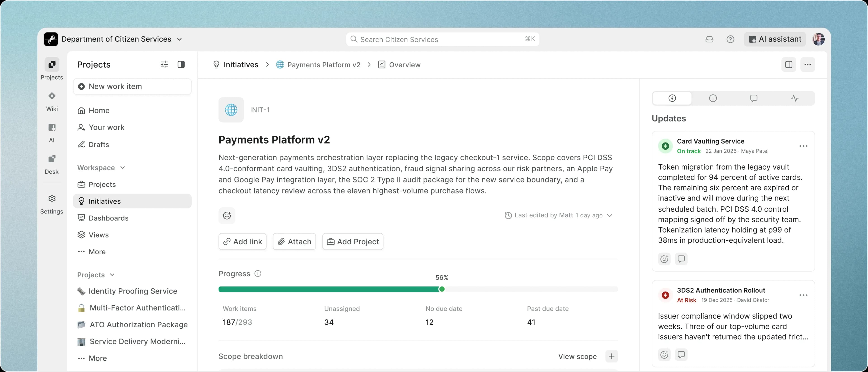Comment on the Card Vaulting Service update
The width and height of the screenshot is (868, 372).
[x=681, y=259]
